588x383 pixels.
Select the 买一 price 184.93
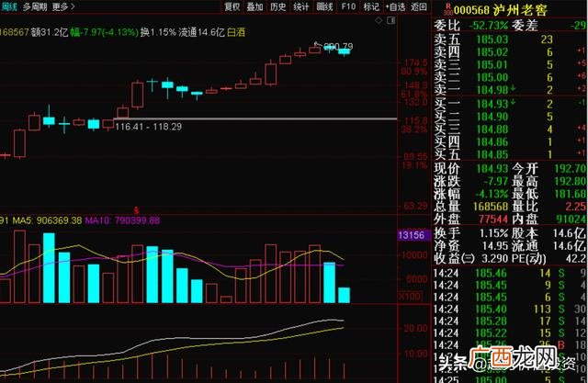click(x=492, y=104)
